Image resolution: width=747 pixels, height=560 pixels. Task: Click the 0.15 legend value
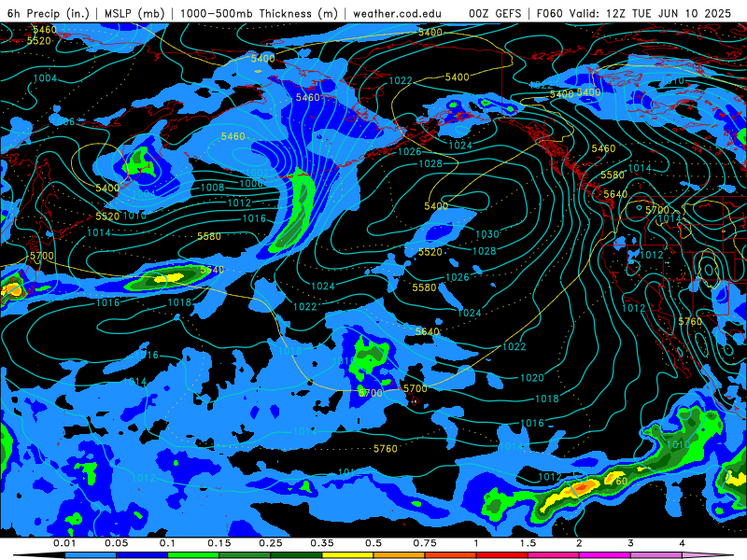pyautogui.click(x=219, y=543)
